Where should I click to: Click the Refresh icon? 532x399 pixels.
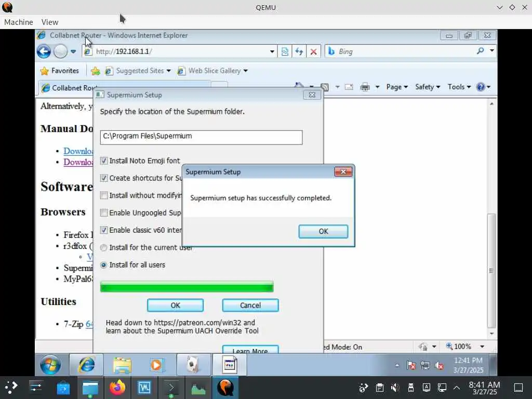(299, 51)
